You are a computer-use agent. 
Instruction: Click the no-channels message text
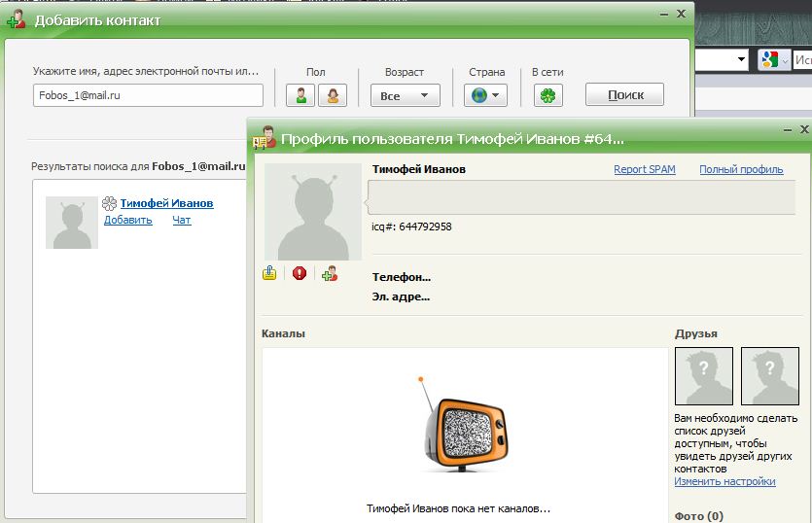click(x=458, y=508)
